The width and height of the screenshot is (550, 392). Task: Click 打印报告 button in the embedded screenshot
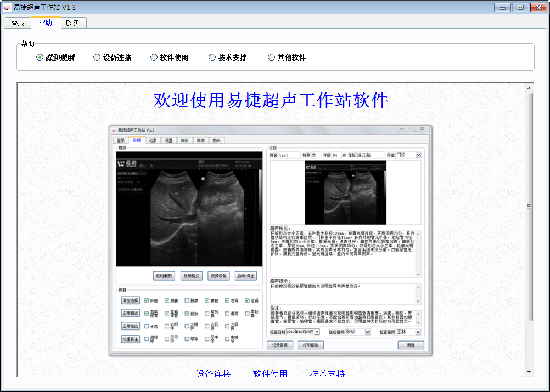[x=311, y=345]
